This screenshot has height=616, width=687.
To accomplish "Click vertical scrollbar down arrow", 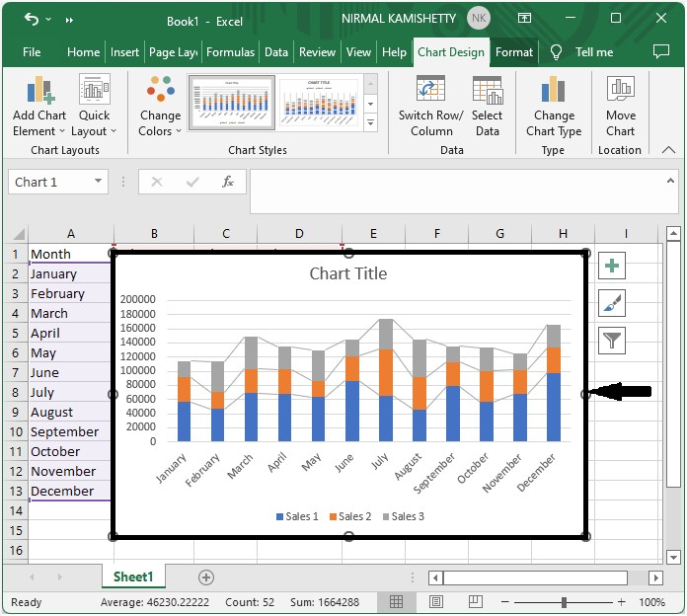I will 673,557.
